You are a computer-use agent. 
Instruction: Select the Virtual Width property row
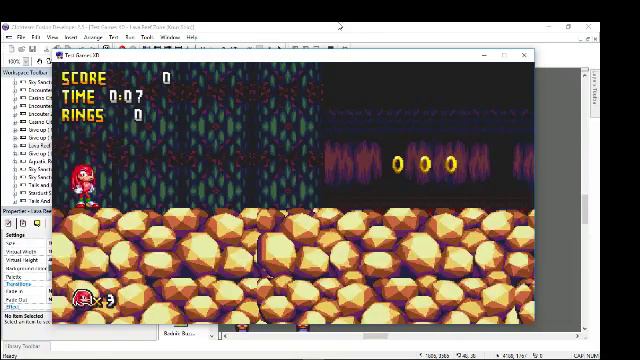coord(28,252)
